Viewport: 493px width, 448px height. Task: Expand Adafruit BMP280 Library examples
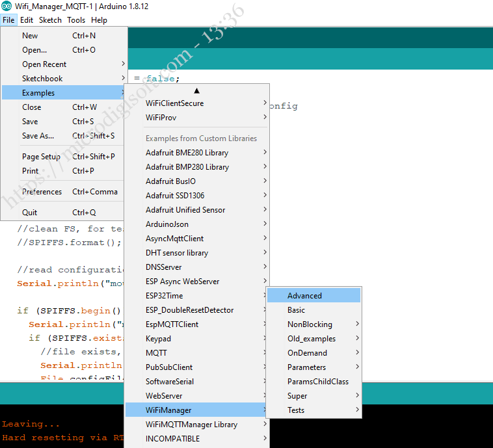197,167
